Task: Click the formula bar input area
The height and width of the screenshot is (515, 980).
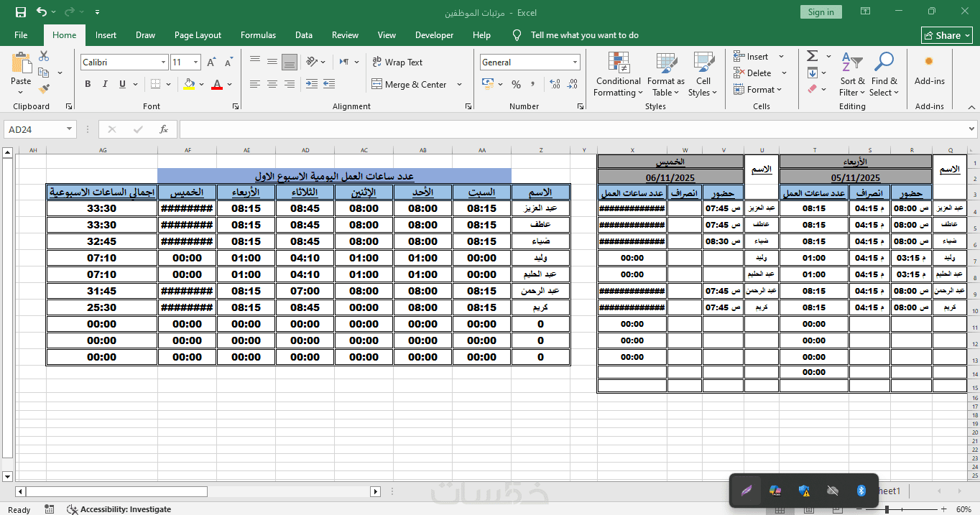Action: pyautogui.click(x=573, y=129)
